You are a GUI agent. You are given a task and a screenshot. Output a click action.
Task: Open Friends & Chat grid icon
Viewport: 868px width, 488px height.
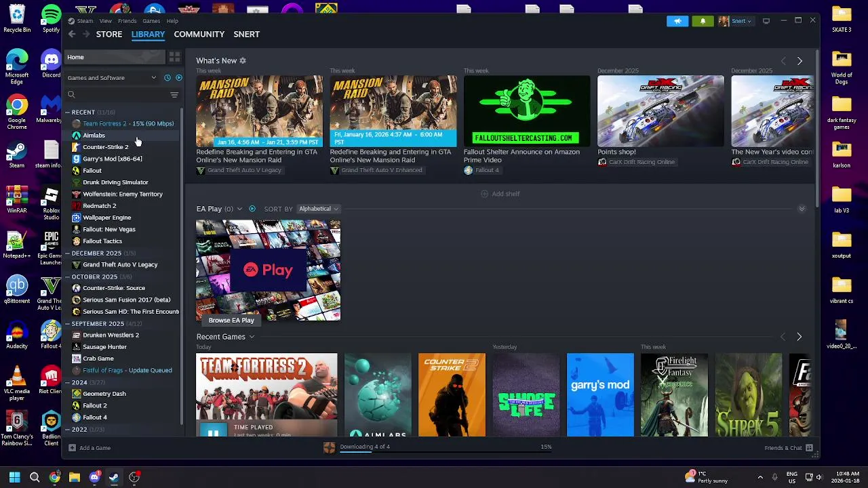tap(809, 447)
